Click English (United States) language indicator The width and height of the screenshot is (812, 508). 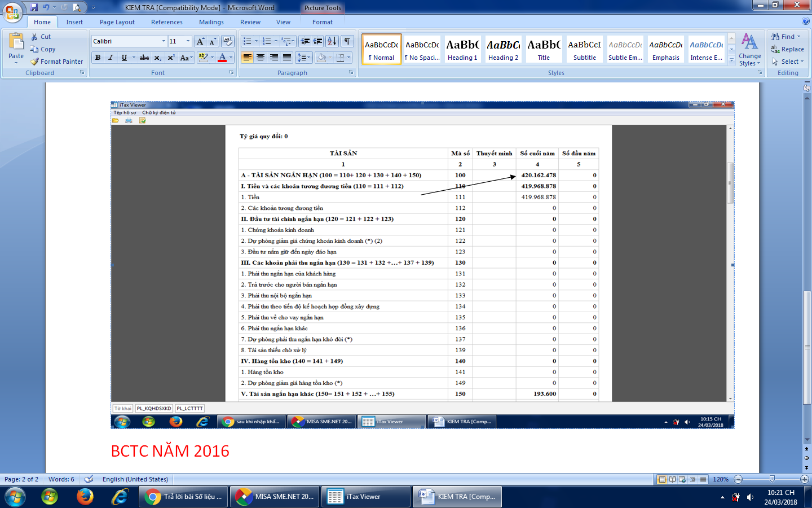135,479
